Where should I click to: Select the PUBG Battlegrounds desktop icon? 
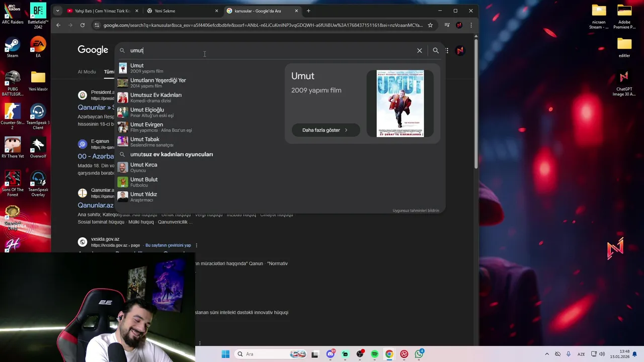pyautogui.click(x=13, y=83)
